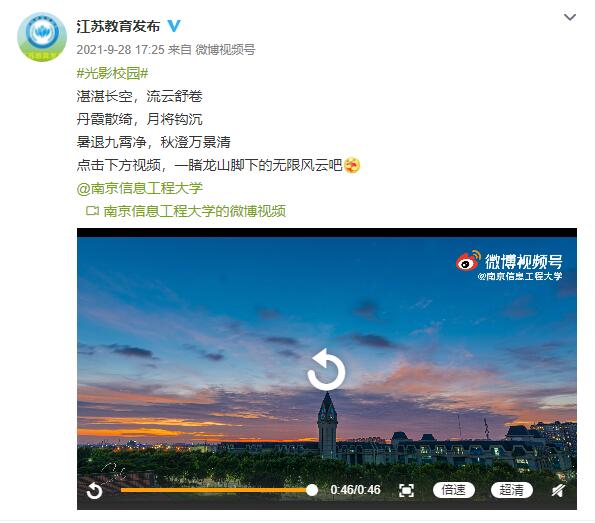
Task: Open the 江苏教育发布 account name
Action: click(x=118, y=26)
